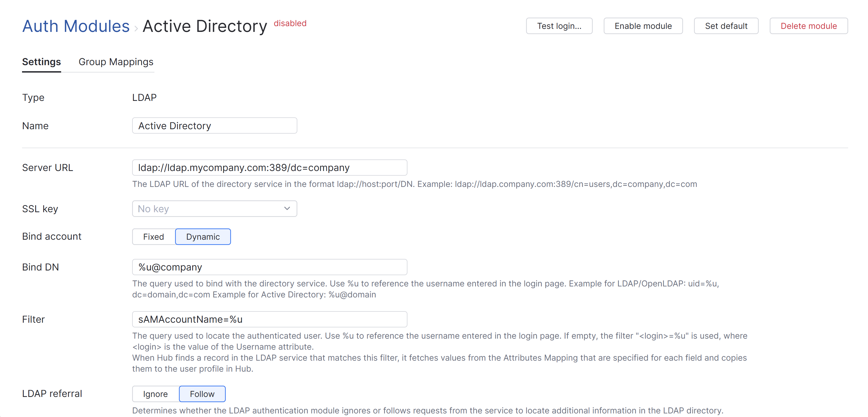
Task: Open the Group Mappings tab
Action: pos(116,62)
